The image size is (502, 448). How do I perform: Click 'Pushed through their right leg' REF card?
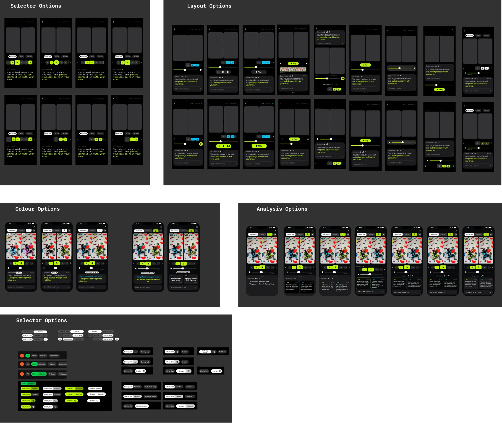[x=191, y=279]
